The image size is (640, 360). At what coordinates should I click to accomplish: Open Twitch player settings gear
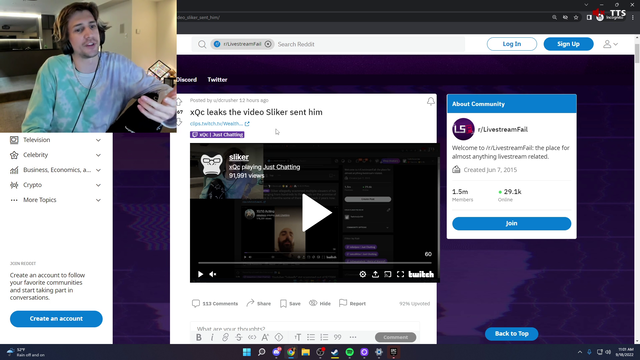[x=362, y=274]
